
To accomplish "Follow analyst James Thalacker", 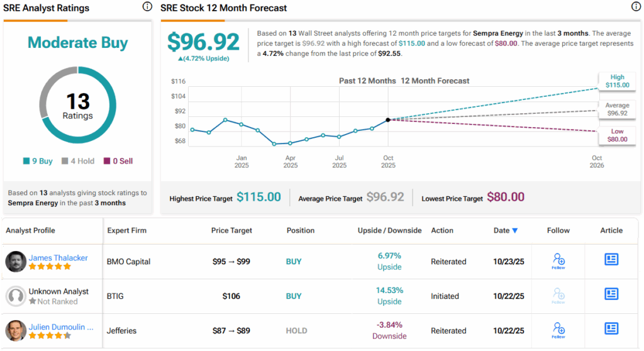I will pyautogui.click(x=558, y=261).
